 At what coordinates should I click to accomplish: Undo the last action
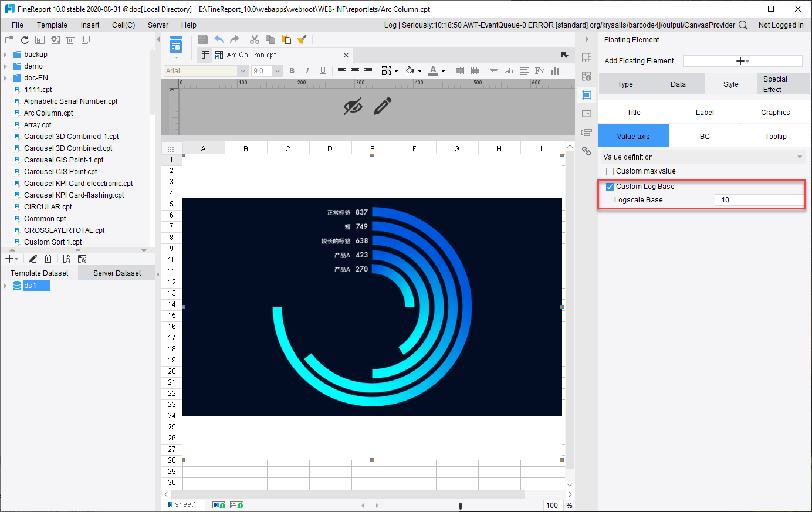[219, 39]
